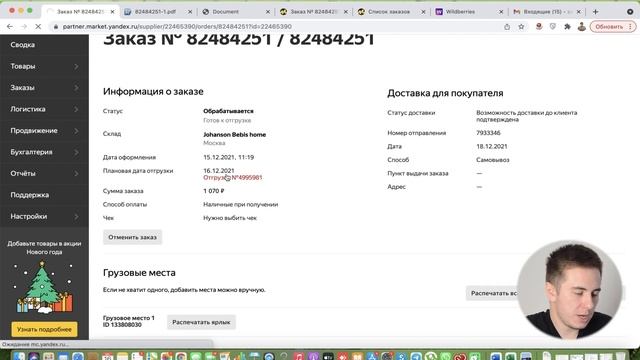Viewport: 640px width, 360px height.
Task: Click the delivery date 18.12.2021
Action: [x=492, y=146]
